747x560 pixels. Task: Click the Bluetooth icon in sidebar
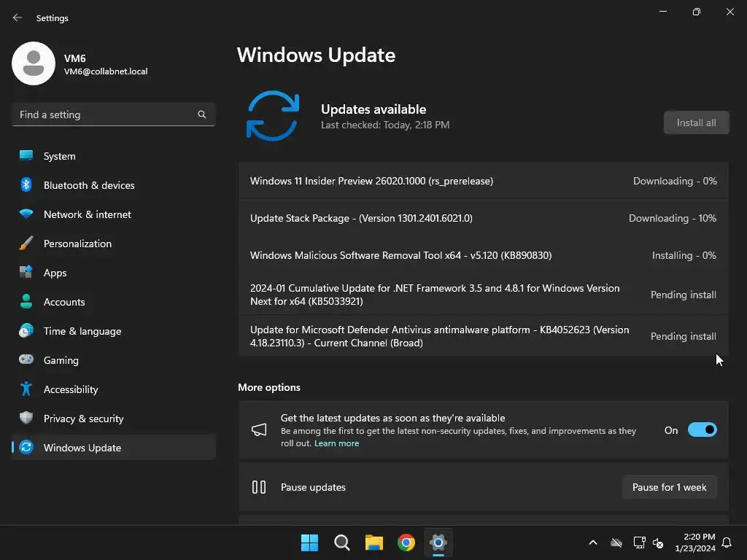point(26,184)
